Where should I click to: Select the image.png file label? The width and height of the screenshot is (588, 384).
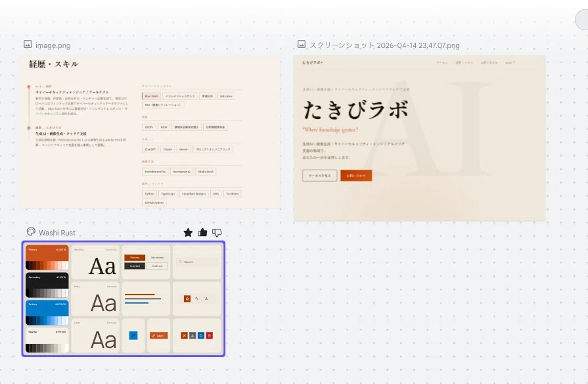click(53, 45)
